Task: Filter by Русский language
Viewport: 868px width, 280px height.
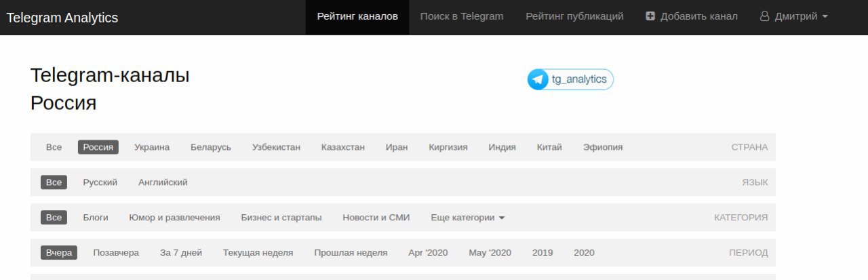Action: [100, 182]
